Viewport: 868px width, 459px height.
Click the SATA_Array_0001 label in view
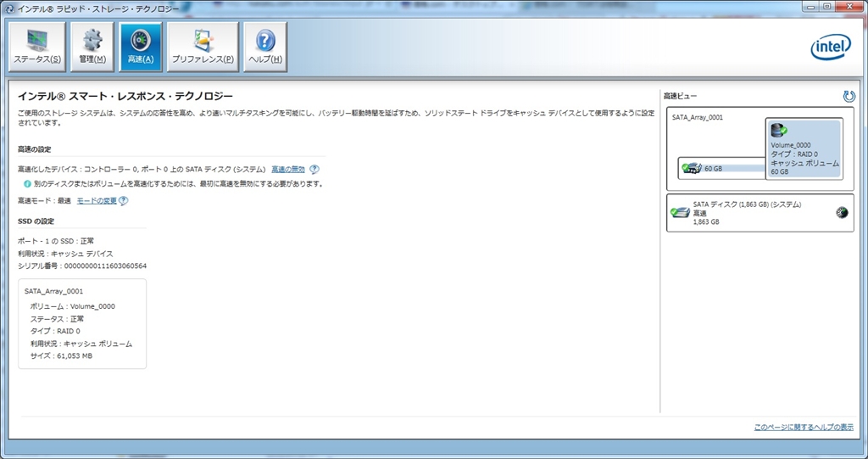click(698, 118)
